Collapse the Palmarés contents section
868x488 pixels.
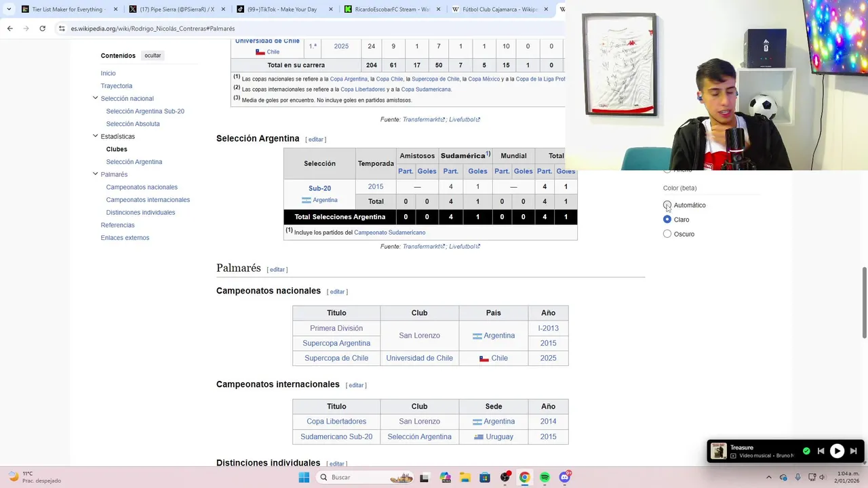[95, 174]
